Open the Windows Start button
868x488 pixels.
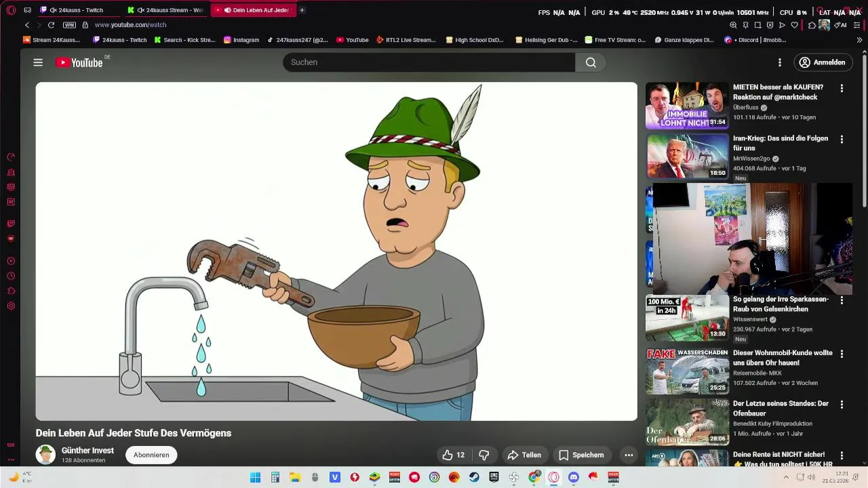(x=255, y=477)
